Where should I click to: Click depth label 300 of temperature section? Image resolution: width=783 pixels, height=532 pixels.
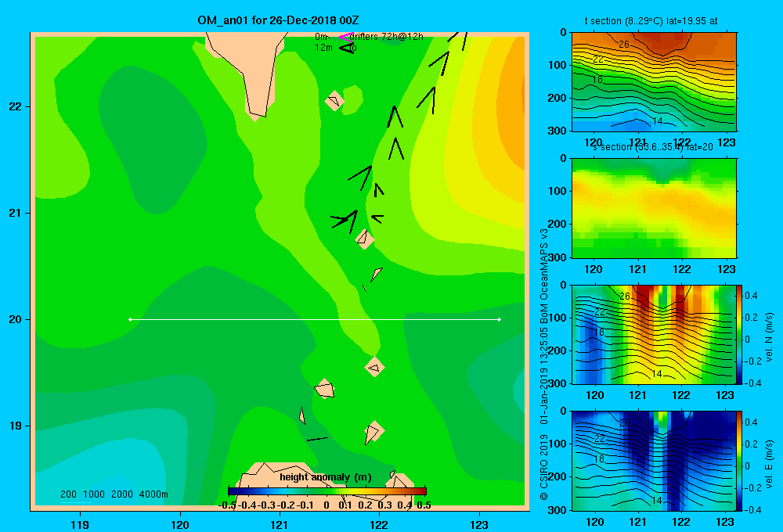[557, 131]
